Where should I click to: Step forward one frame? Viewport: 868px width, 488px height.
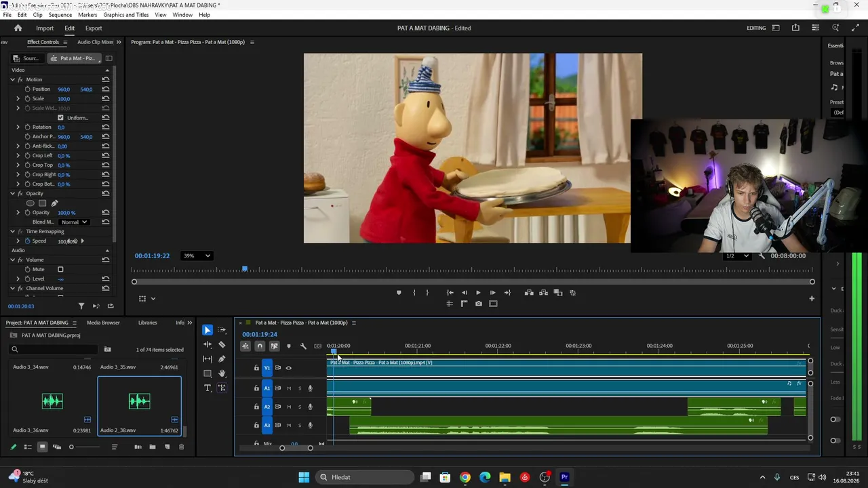tap(492, 293)
